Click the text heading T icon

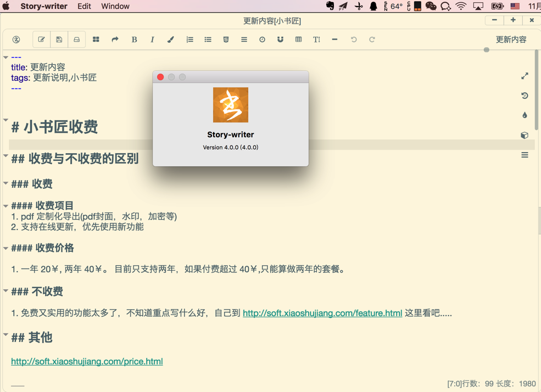click(x=316, y=40)
